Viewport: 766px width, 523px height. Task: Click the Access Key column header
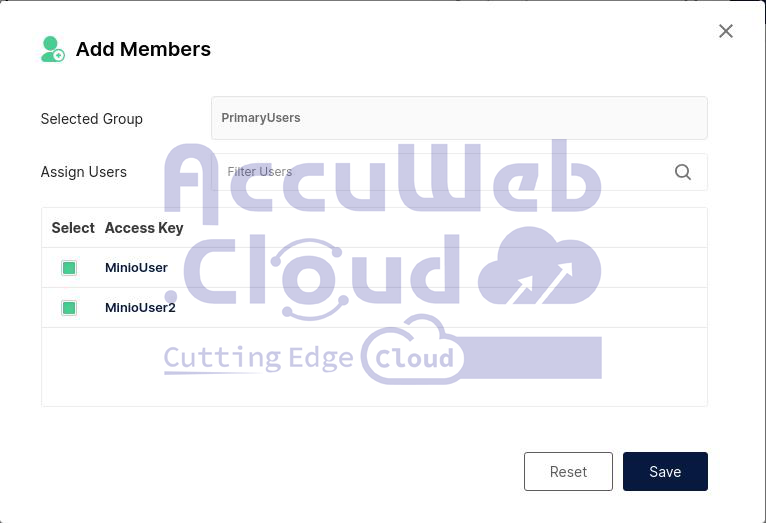tap(144, 228)
